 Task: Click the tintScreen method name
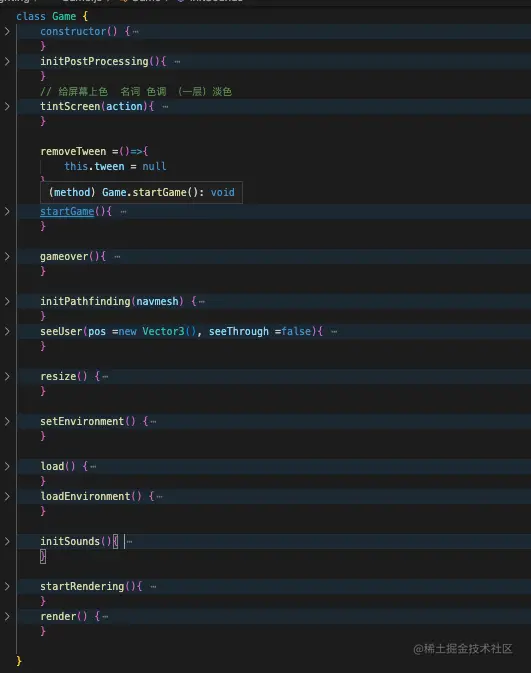tap(70, 106)
